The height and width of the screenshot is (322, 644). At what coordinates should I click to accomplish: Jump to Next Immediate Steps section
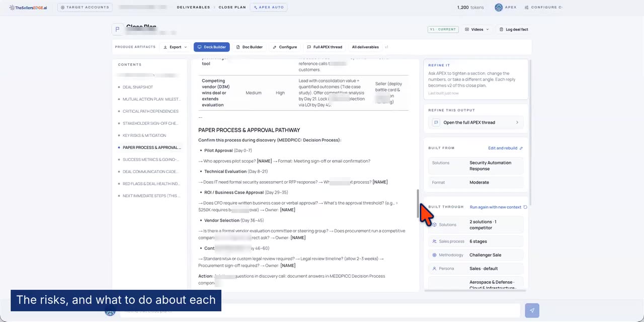[x=151, y=196]
